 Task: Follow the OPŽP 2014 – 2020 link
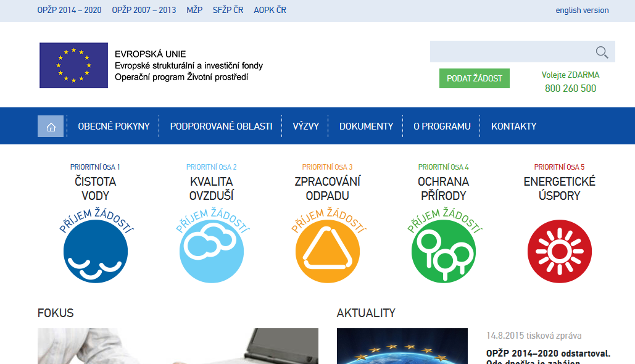(69, 10)
